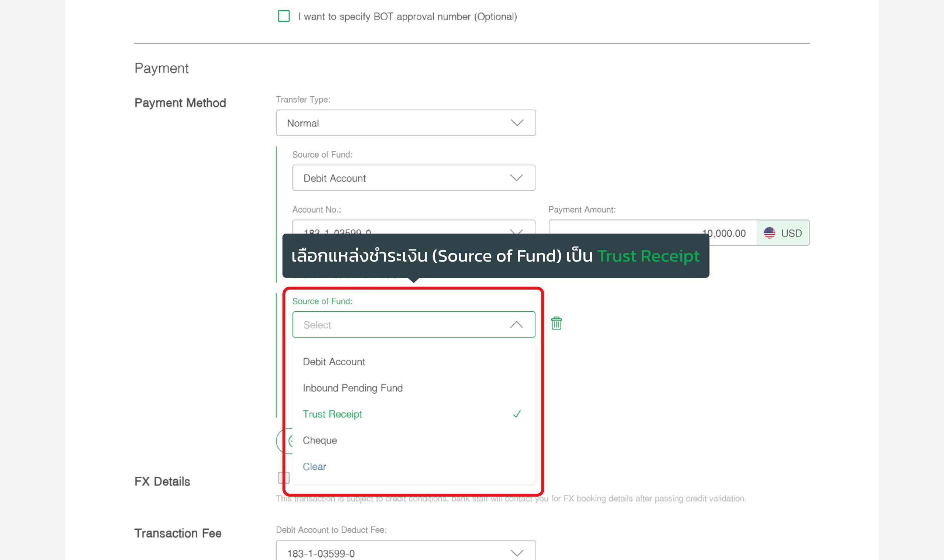This screenshot has height=560, width=944.
Task: Click the Payment Amount input field
Action: tap(652, 233)
